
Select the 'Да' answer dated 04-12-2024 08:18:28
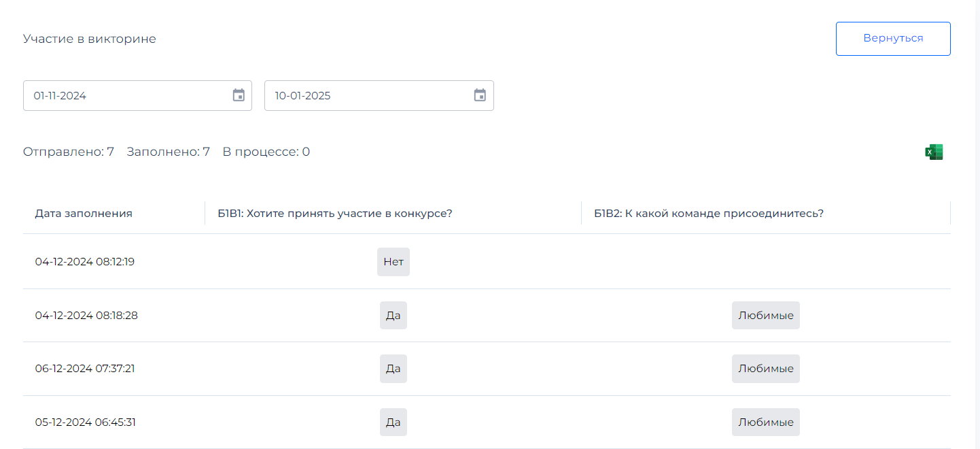[393, 315]
